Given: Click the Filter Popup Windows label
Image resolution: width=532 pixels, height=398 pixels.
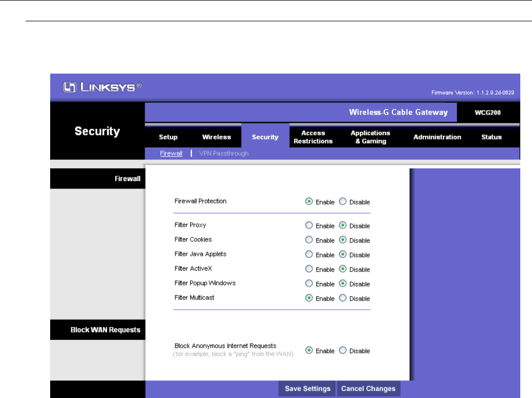Looking at the screenshot, I should [205, 283].
